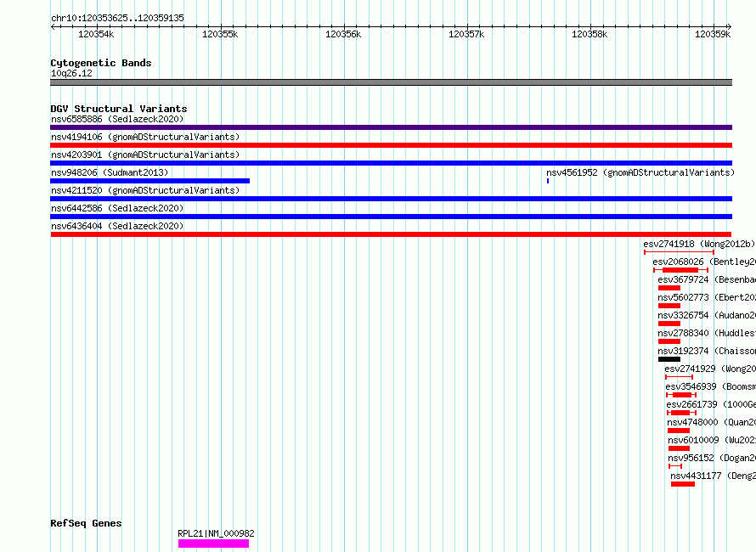Open nsv3192374 Chaisson variant label

(x=707, y=351)
